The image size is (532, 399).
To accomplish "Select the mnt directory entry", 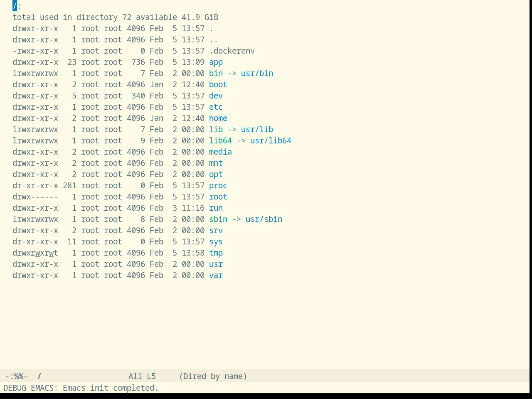I will pos(216,163).
